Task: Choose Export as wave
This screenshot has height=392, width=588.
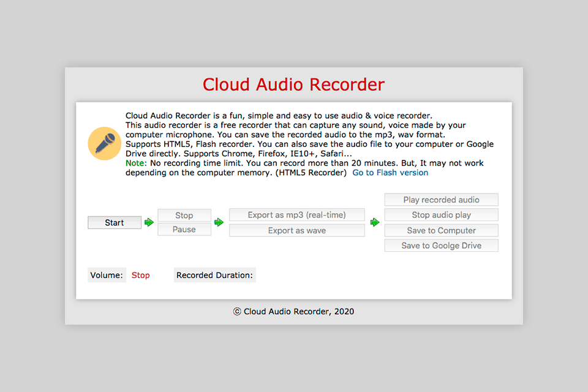Action: coord(296,230)
